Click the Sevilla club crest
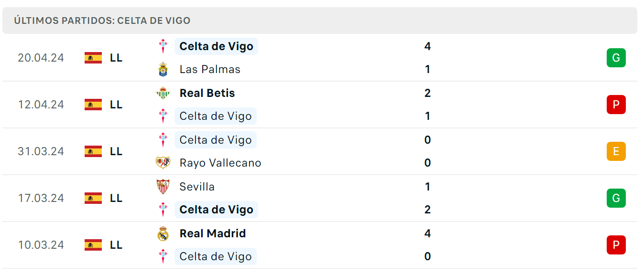Screen dimensions: 644x275 click(163, 187)
